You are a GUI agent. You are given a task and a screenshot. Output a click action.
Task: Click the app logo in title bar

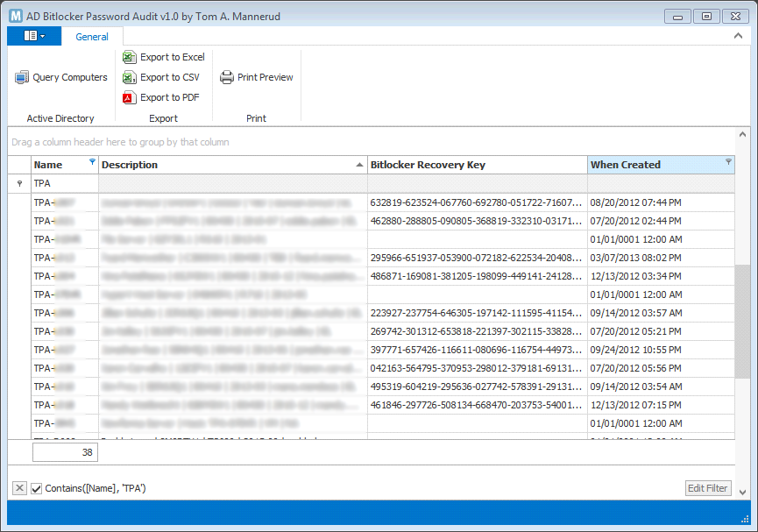16,17
